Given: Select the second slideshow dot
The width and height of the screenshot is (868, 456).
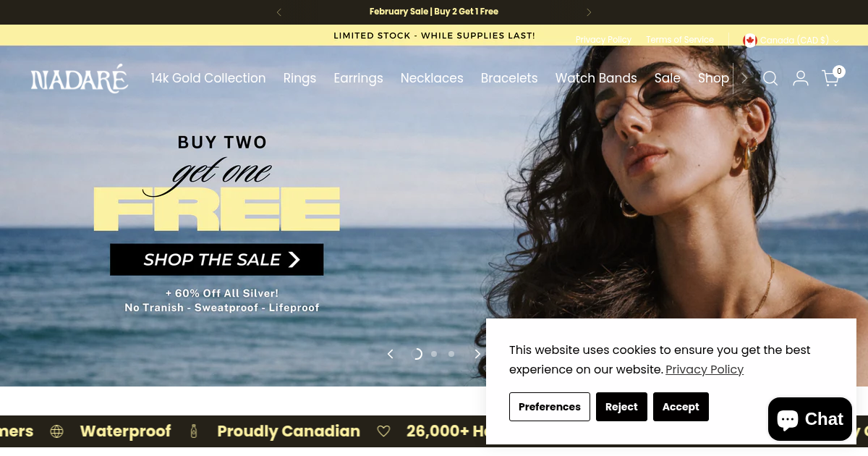Looking at the screenshot, I should (x=434, y=354).
